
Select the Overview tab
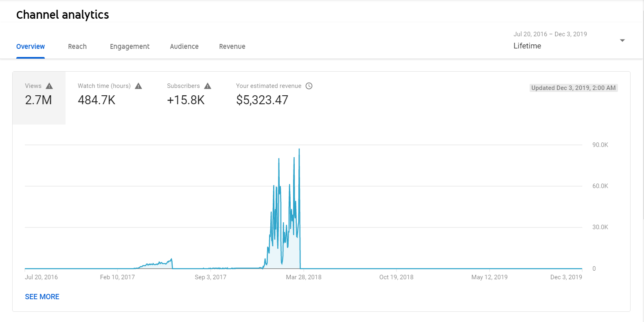tap(31, 46)
